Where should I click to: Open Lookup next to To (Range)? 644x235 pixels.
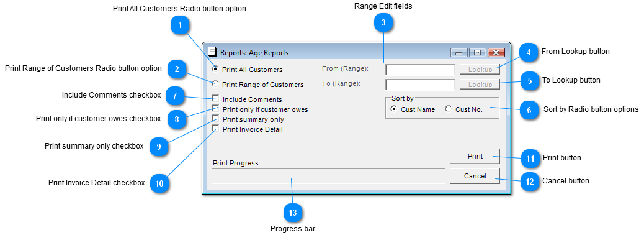(480, 85)
